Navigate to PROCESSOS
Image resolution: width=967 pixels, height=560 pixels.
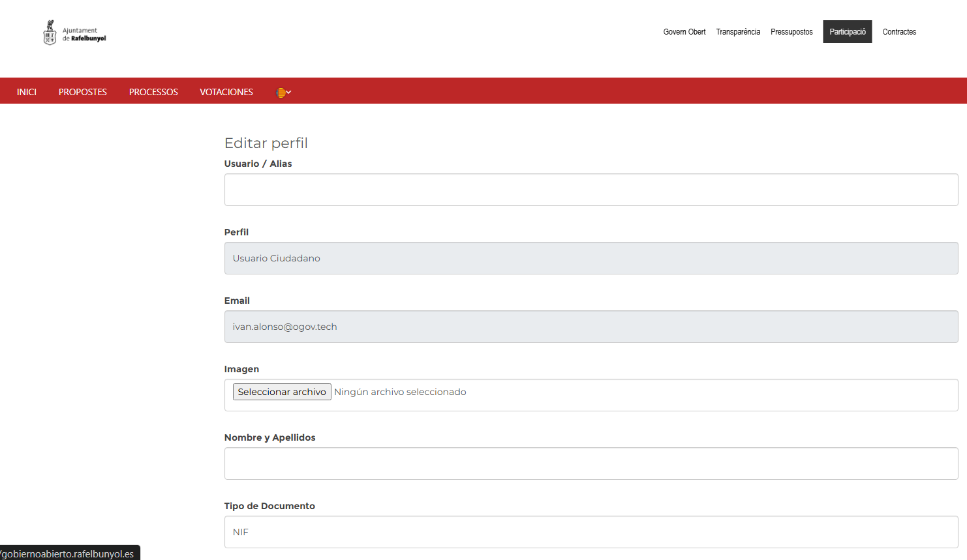153,92
